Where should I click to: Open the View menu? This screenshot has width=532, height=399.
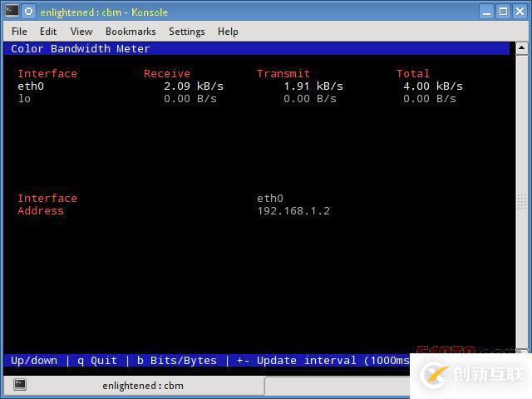point(81,32)
